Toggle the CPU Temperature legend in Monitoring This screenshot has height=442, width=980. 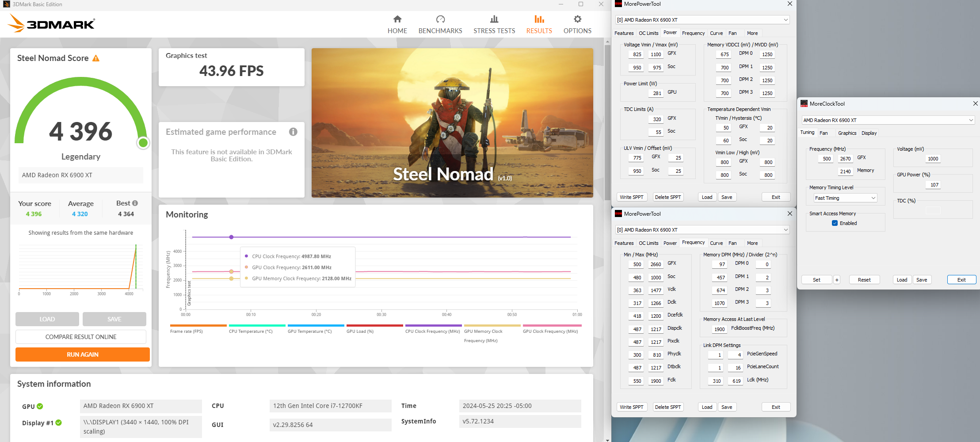click(x=257, y=325)
